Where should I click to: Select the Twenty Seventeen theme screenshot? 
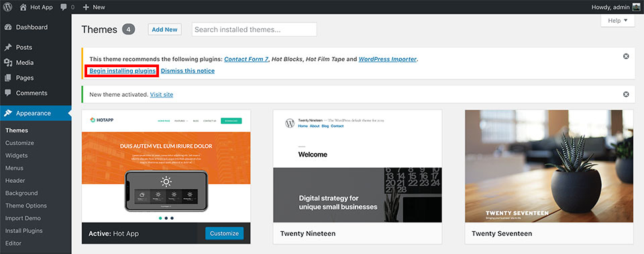[x=549, y=167]
